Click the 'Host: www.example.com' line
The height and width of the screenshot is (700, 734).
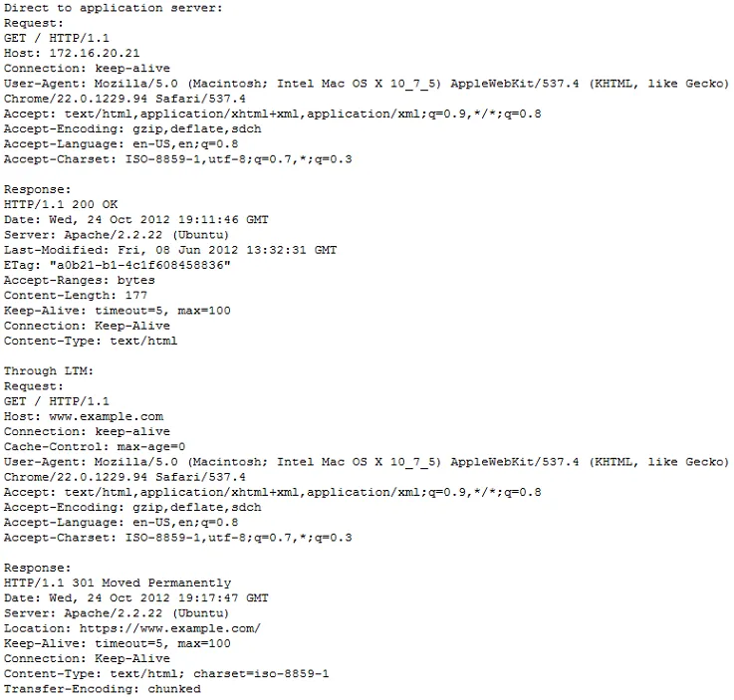[x=84, y=416]
